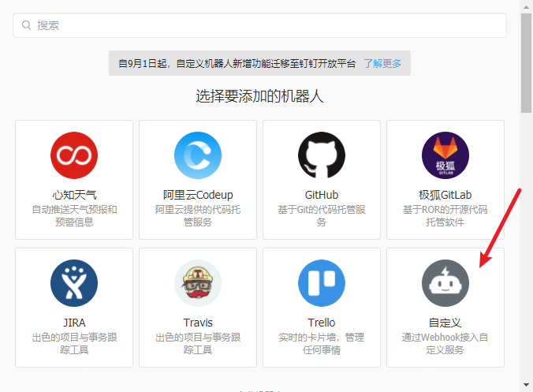Image resolution: width=533 pixels, height=392 pixels.
Task: Click the JIRA title label
Action: [74, 323]
